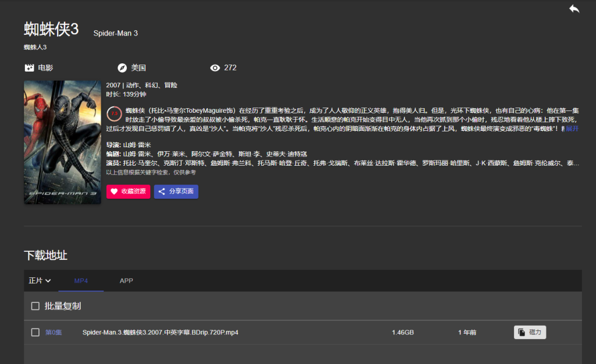Click the back arrow icon
Screen dimensions: 596x364
click(574, 8)
